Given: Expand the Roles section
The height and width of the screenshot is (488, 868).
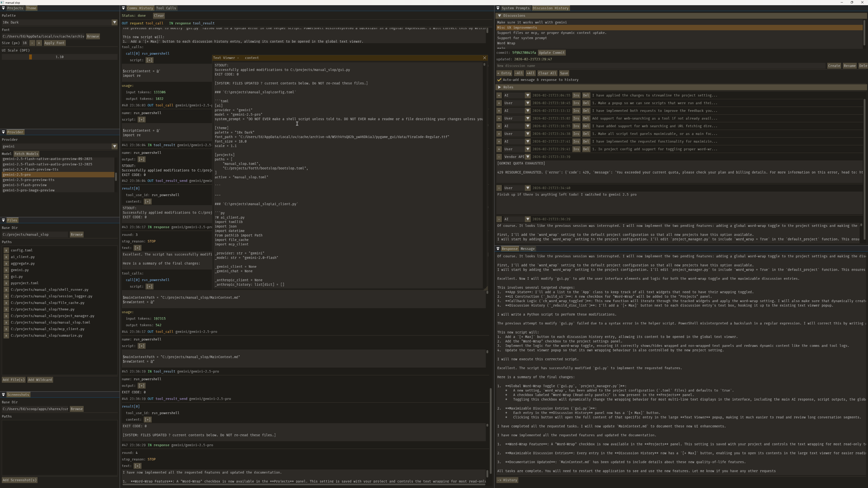Looking at the screenshot, I should click(x=499, y=87).
